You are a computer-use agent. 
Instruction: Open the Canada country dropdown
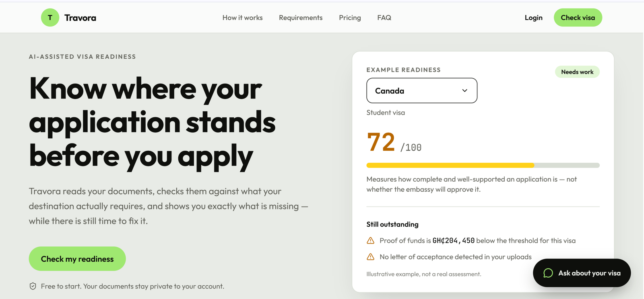pyautogui.click(x=422, y=91)
